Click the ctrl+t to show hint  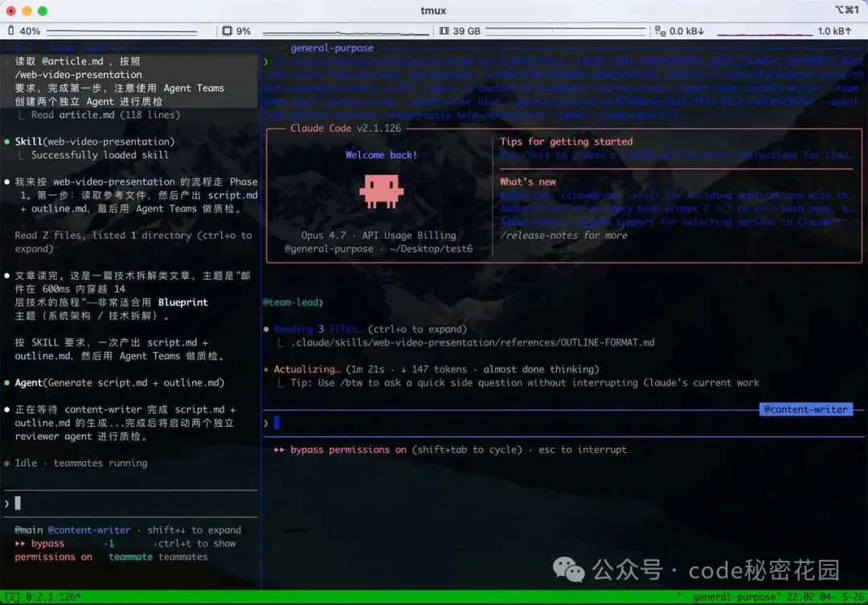(x=197, y=544)
